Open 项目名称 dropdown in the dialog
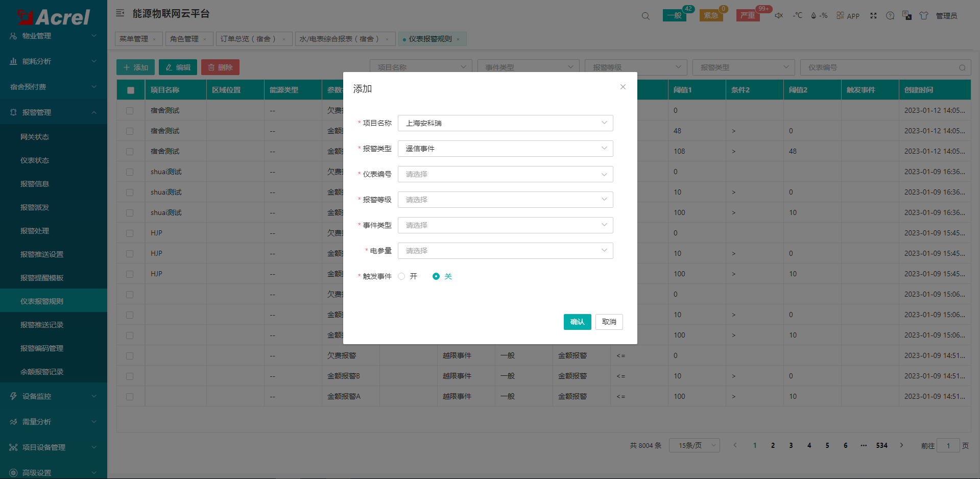980x479 pixels. click(505, 123)
